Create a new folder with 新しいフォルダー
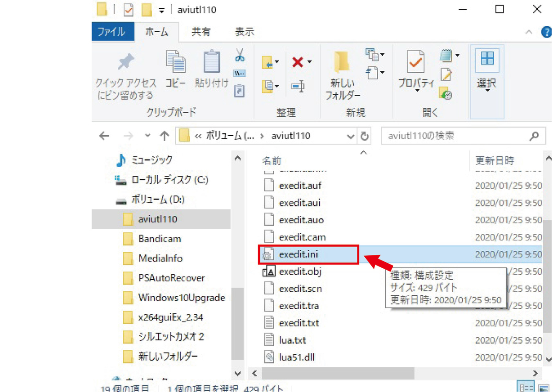Screen dimensions: 552x392 tap(342, 75)
